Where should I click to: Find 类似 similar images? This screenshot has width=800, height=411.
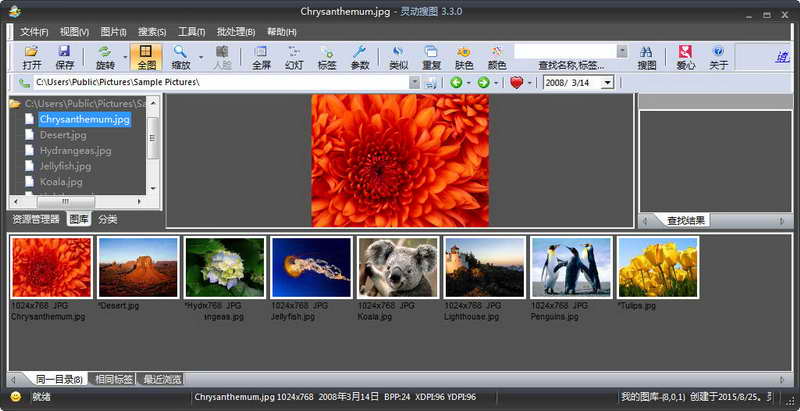coord(398,57)
